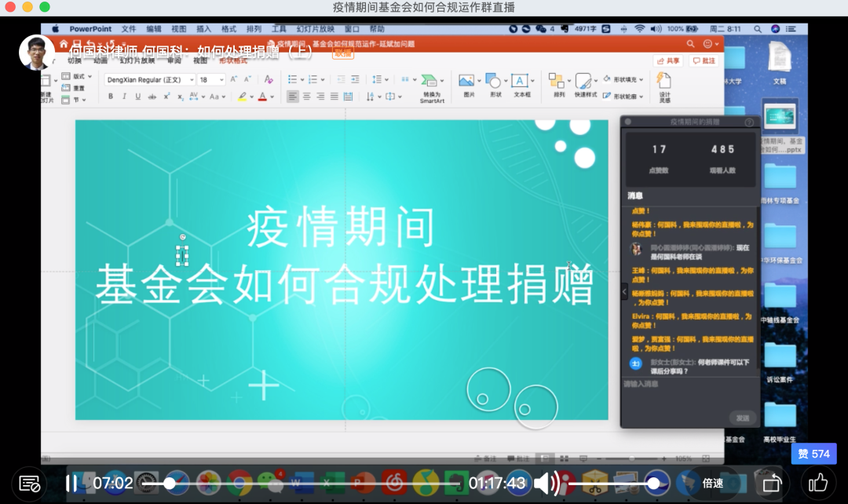This screenshot has height=504, width=848.
Task: Toggle bold formatting in PowerPoint ribbon
Action: (x=111, y=97)
